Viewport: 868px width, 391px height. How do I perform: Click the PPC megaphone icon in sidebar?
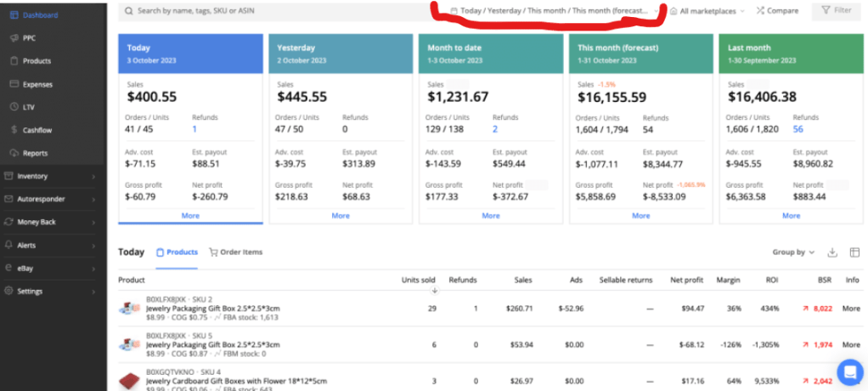(15, 38)
